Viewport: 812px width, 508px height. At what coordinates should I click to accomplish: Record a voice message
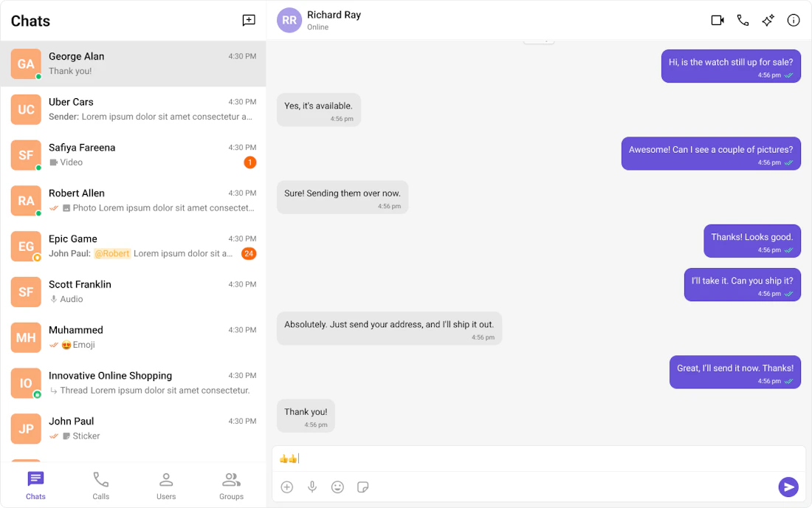(x=312, y=487)
